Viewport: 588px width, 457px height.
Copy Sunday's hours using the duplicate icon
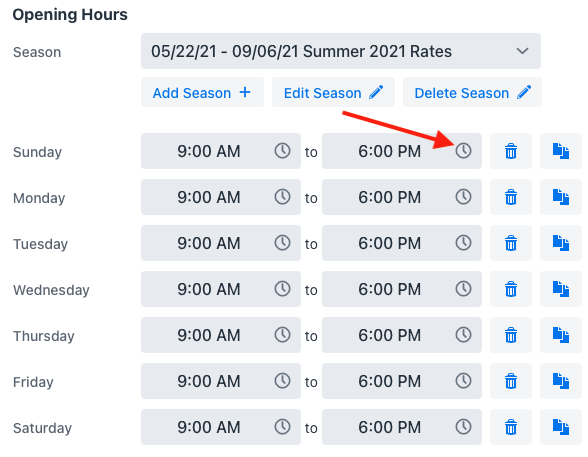pyautogui.click(x=561, y=151)
